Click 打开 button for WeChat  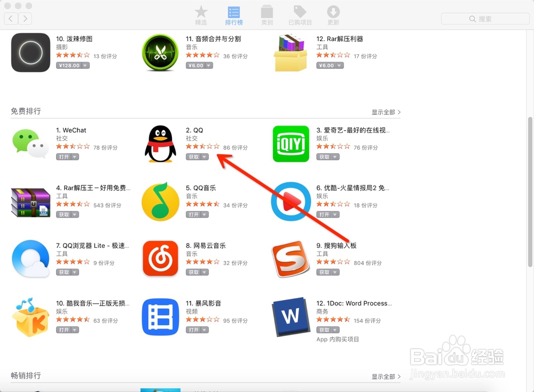64,156
